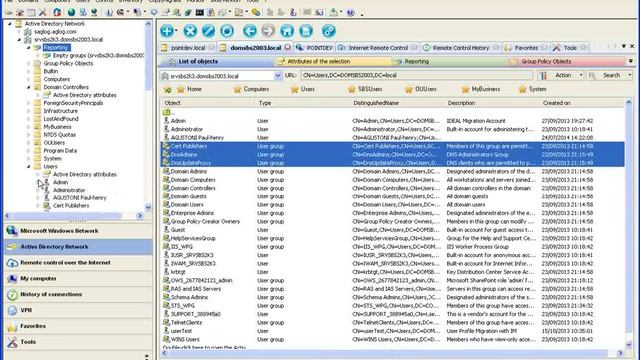
Task: Select the List of objects view tab
Action: [216, 61]
